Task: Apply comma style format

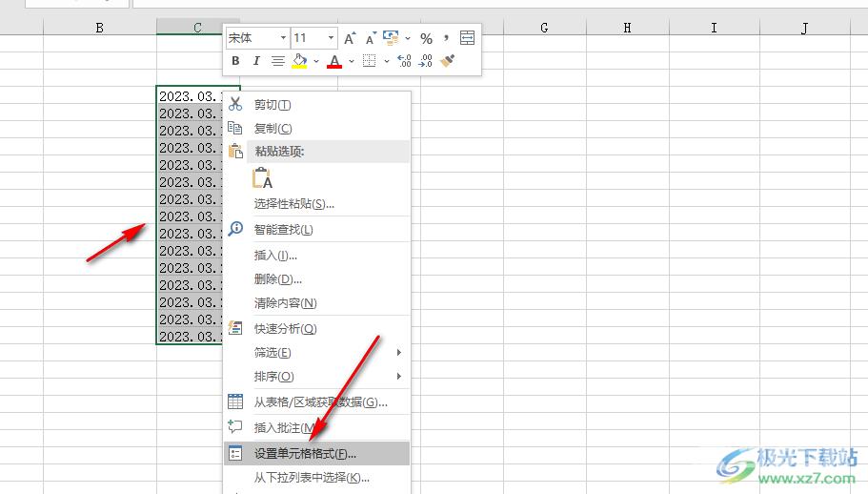Action: pos(446,38)
